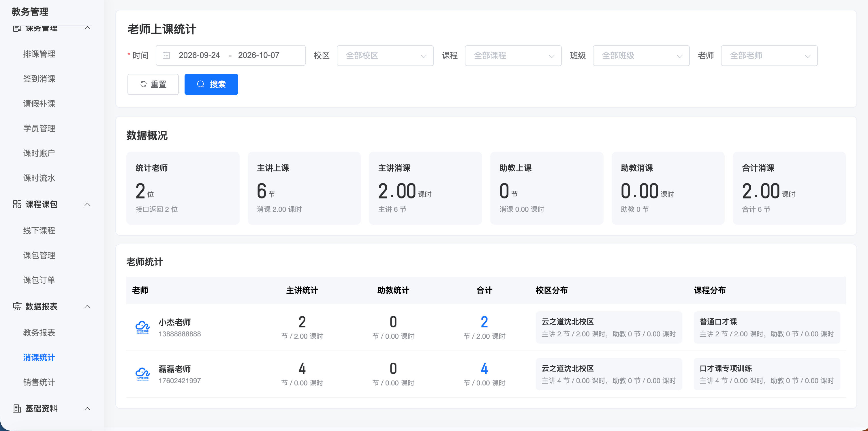The width and height of the screenshot is (868, 431).
Task: Select 消课统计 in sidebar
Action: 39,357
